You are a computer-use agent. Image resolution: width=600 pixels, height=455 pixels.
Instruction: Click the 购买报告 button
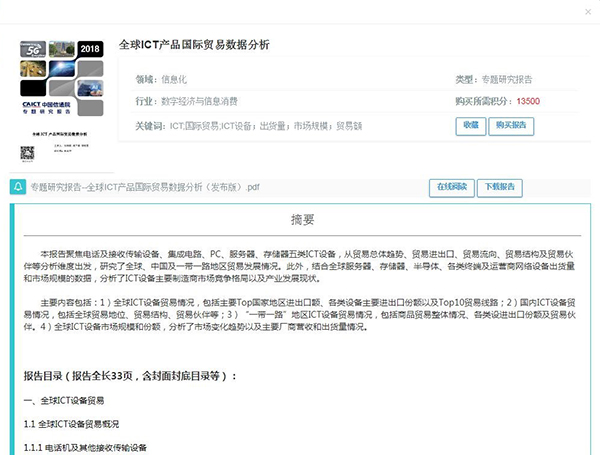pyautogui.click(x=511, y=125)
